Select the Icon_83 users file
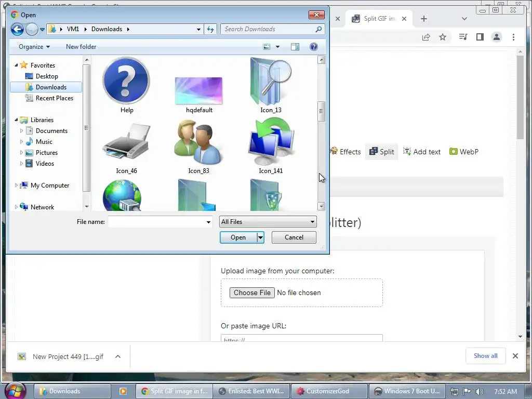Viewport: 532px width, 399px height. 199,147
